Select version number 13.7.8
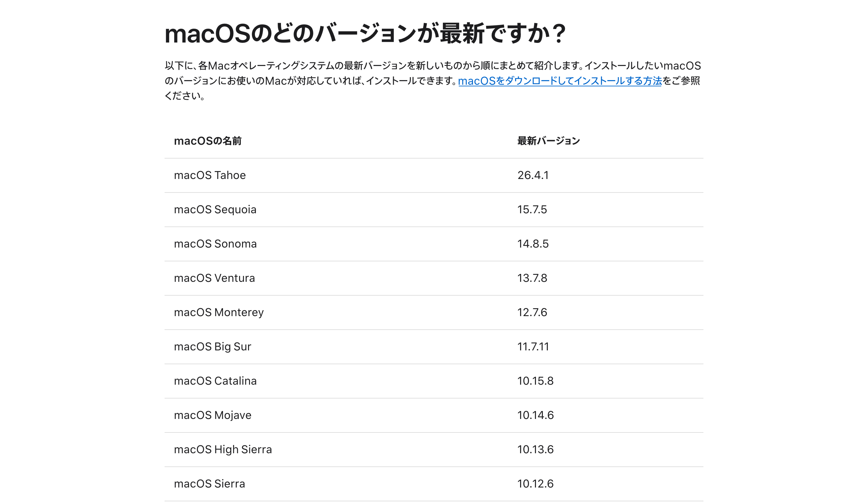Viewport: 868px width, 503px height. 532,278
